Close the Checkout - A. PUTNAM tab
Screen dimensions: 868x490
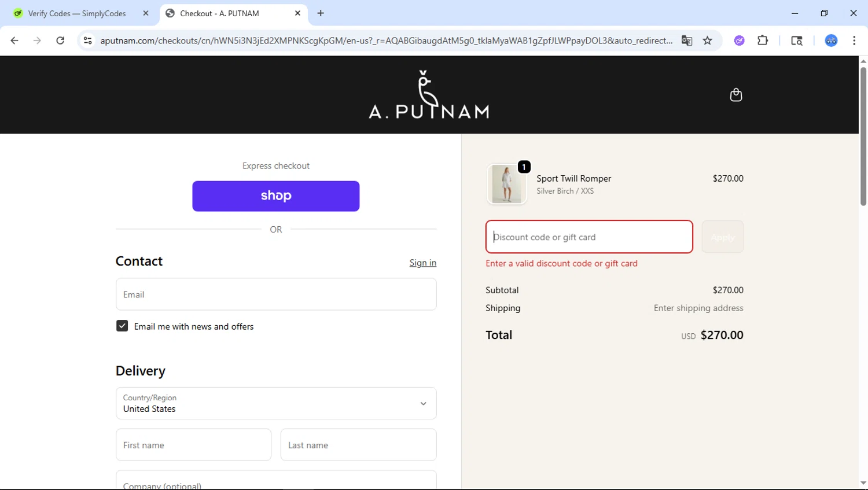(297, 13)
